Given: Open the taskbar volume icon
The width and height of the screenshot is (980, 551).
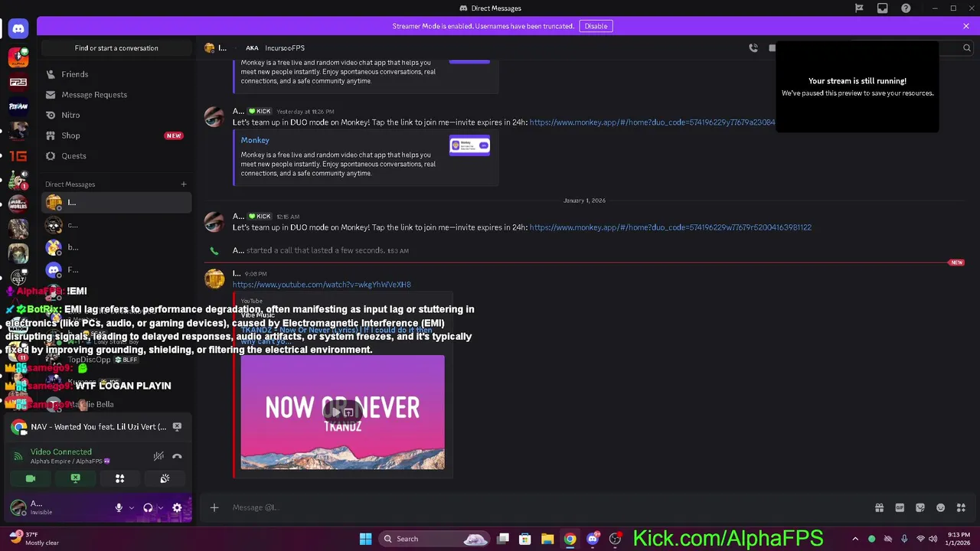Looking at the screenshot, I should click(933, 539).
